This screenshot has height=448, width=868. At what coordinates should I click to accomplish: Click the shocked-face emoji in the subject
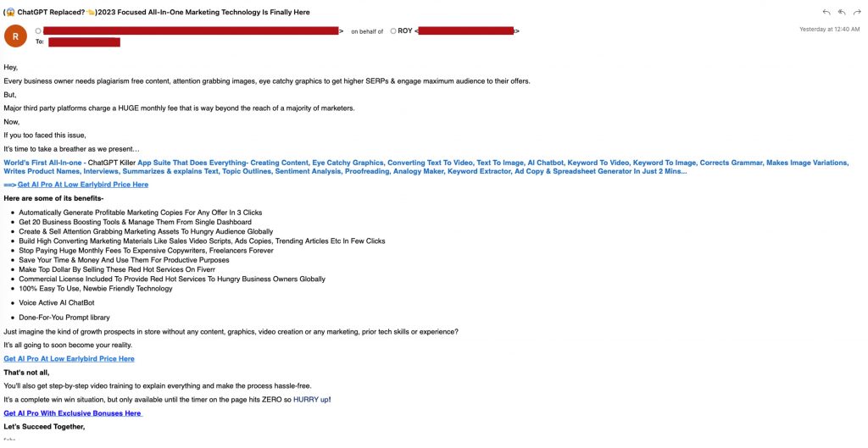click(x=12, y=11)
